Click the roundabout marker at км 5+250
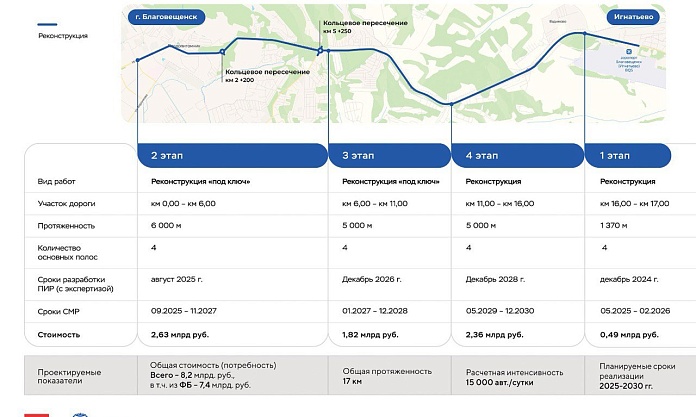696x417 pixels. click(x=321, y=50)
